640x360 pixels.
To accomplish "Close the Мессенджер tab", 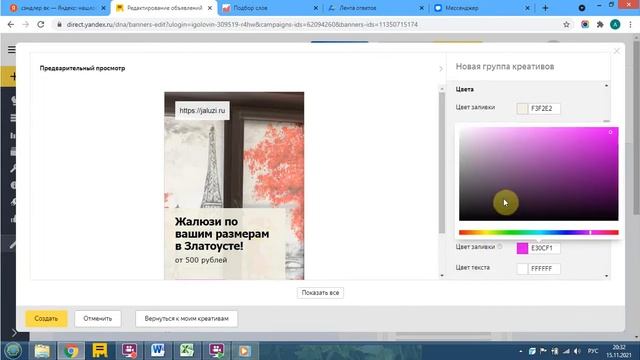I will (527, 8).
